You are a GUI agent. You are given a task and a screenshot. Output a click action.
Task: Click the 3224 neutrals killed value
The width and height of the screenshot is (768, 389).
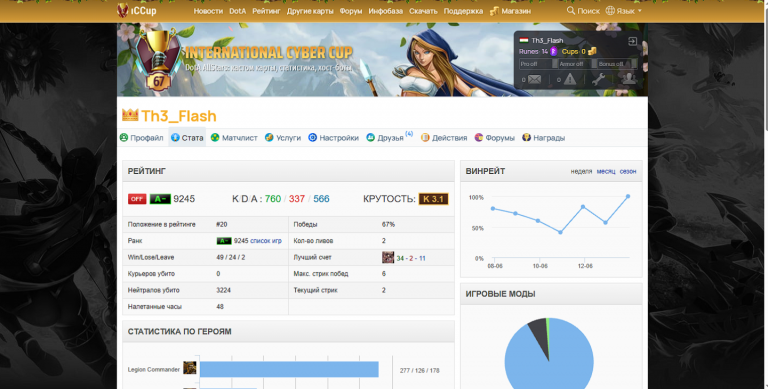click(x=223, y=290)
